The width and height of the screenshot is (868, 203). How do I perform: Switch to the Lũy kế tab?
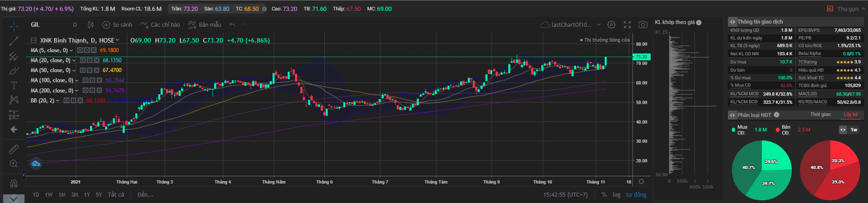pos(850,115)
